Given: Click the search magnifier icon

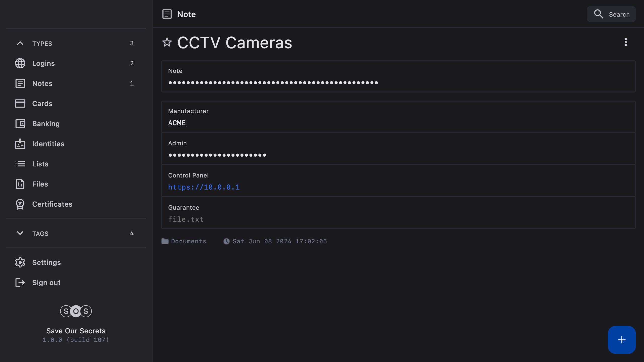Looking at the screenshot, I should coord(598,14).
